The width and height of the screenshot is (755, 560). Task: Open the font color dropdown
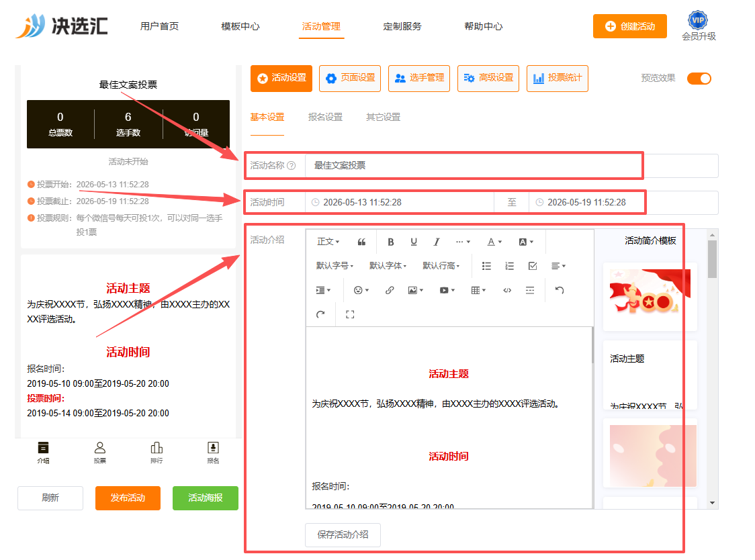[x=494, y=242]
